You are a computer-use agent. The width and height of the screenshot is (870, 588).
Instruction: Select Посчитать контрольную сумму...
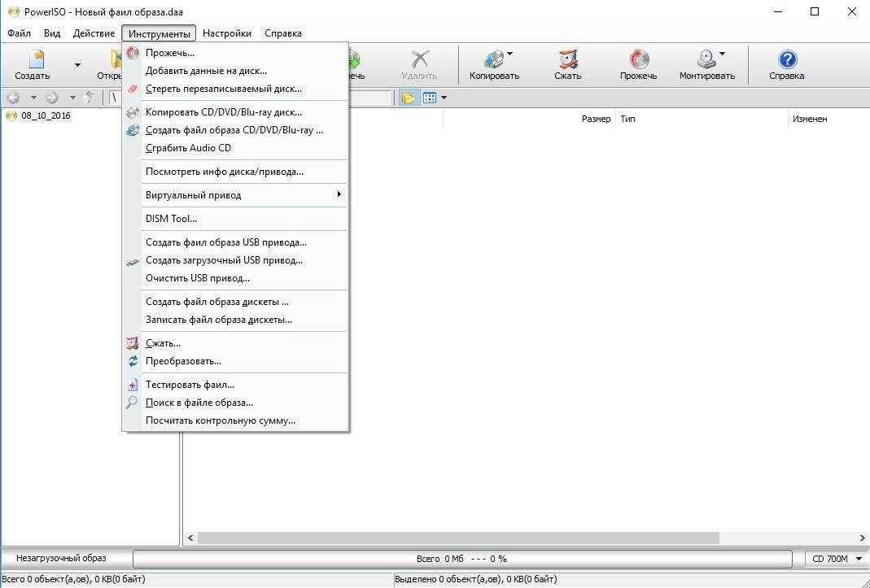(236, 420)
